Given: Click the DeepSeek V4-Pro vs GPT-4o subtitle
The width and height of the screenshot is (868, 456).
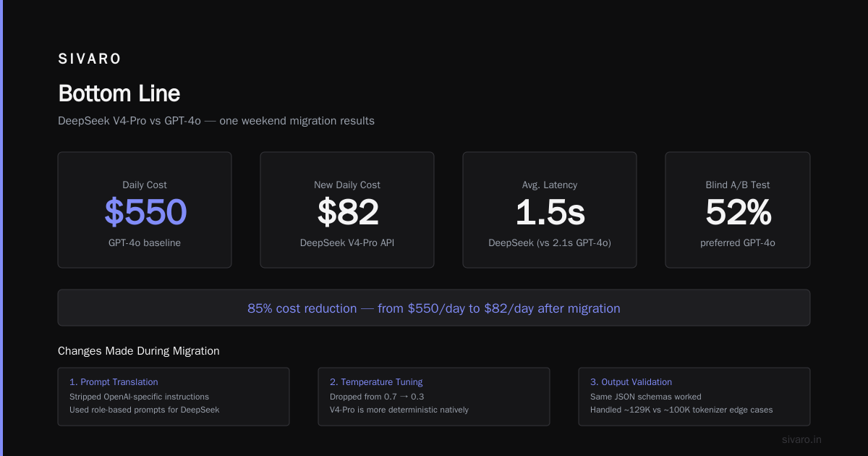Looking at the screenshot, I should pyautogui.click(x=216, y=121).
